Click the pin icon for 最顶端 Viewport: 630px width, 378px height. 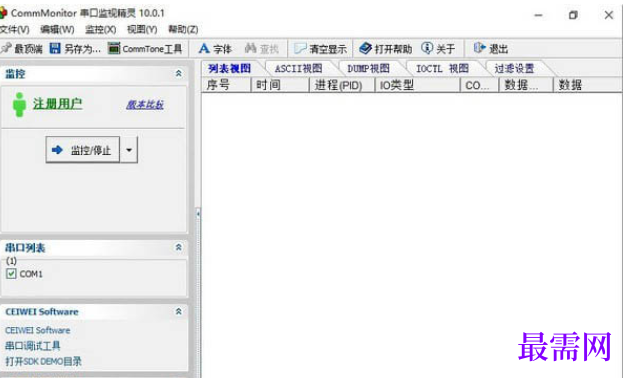(6, 49)
